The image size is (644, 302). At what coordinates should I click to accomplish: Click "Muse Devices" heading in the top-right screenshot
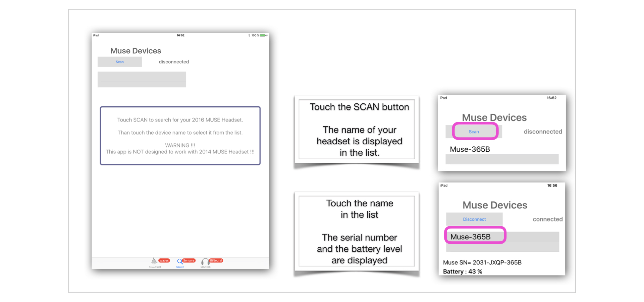coord(494,117)
